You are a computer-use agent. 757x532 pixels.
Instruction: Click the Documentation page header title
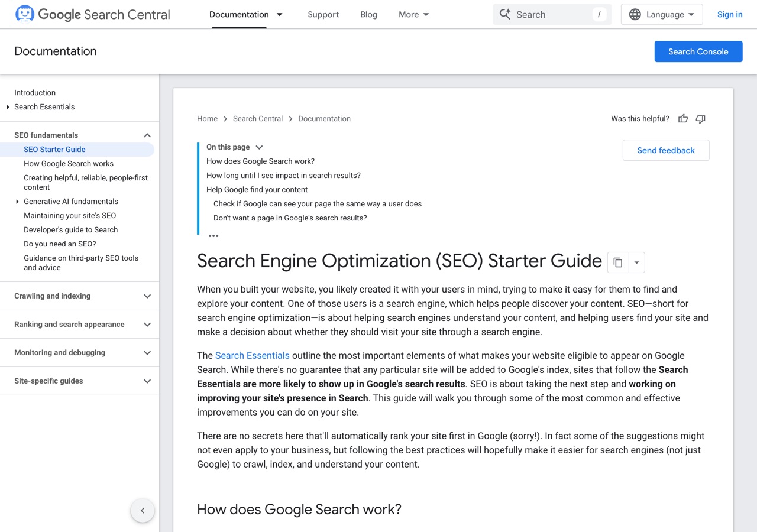pyautogui.click(x=56, y=51)
